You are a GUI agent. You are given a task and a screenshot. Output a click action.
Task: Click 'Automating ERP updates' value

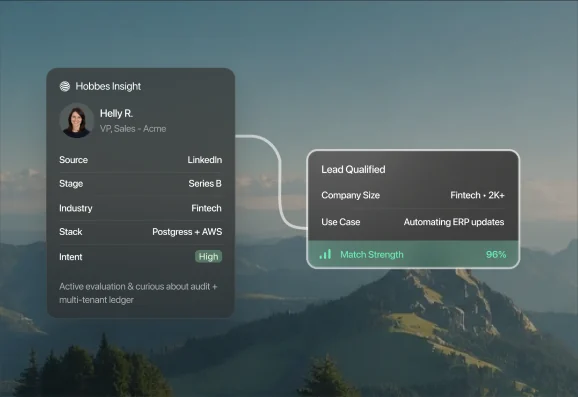(454, 222)
